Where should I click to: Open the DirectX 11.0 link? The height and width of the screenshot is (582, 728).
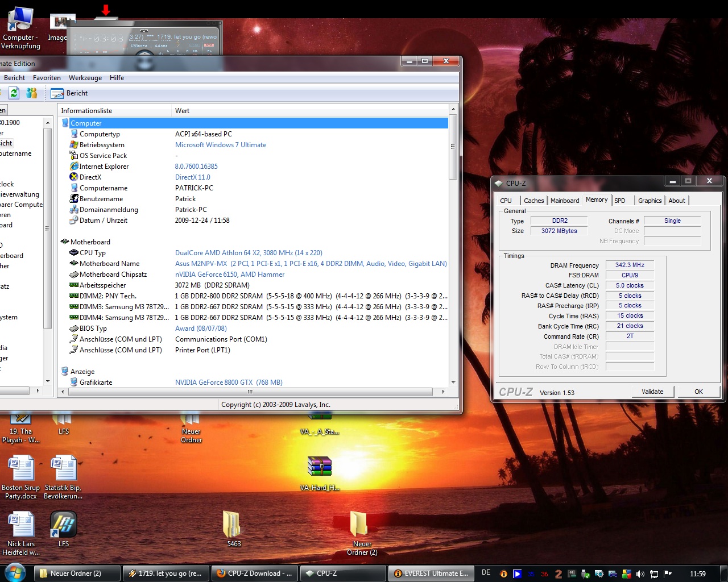click(193, 177)
